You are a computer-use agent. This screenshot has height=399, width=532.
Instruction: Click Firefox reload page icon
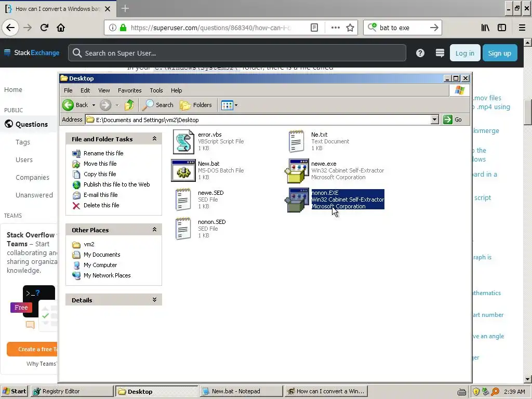[x=44, y=28]
